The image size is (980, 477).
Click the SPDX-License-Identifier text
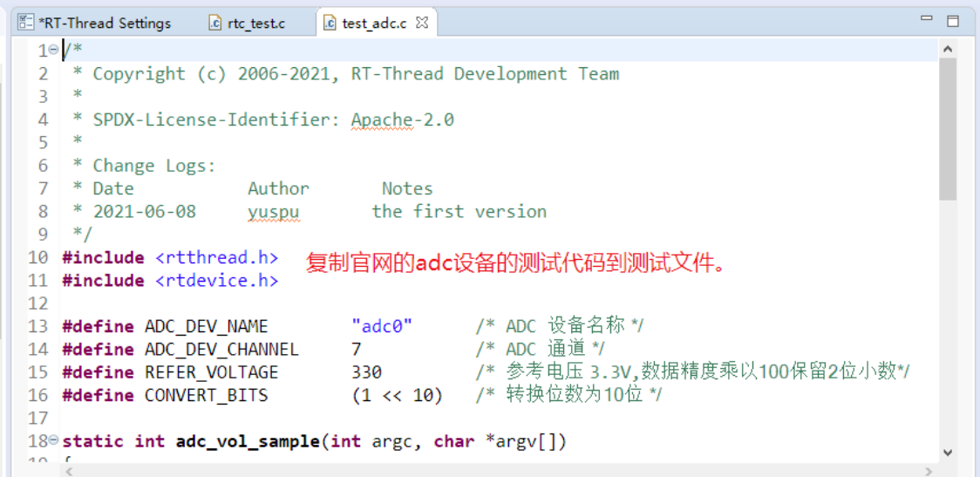[x=216, y=119]
